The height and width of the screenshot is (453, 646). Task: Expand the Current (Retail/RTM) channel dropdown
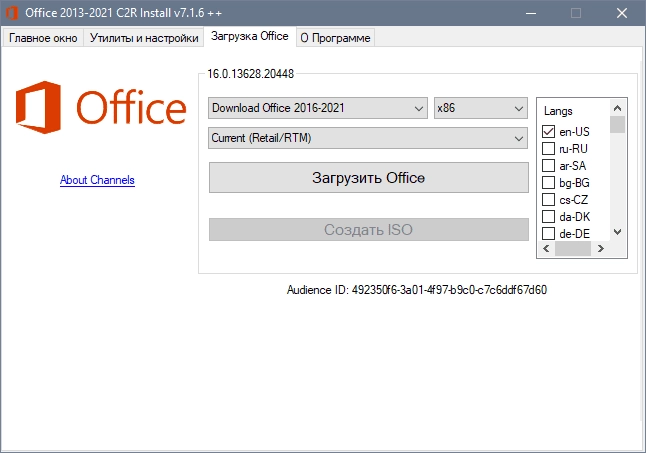[368, 138]
